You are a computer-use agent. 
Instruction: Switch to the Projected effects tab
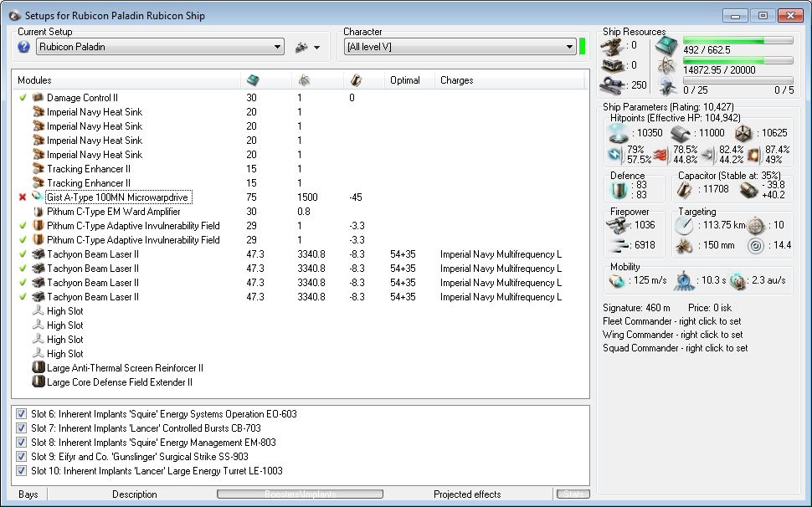(x=467, y=494)
